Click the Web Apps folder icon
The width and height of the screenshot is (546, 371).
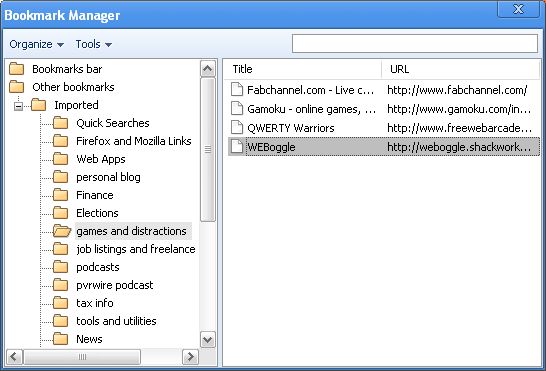point(61,159)
